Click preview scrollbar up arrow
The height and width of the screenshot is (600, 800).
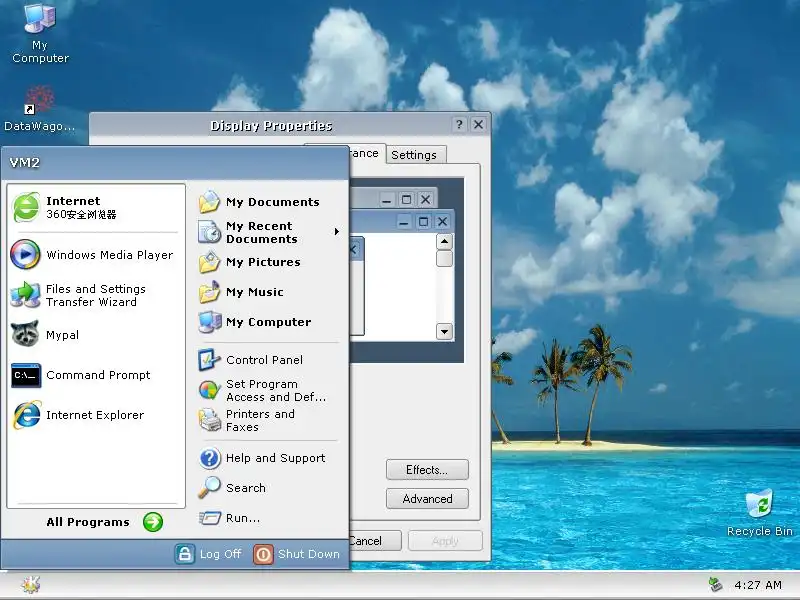tap(444, 241)
